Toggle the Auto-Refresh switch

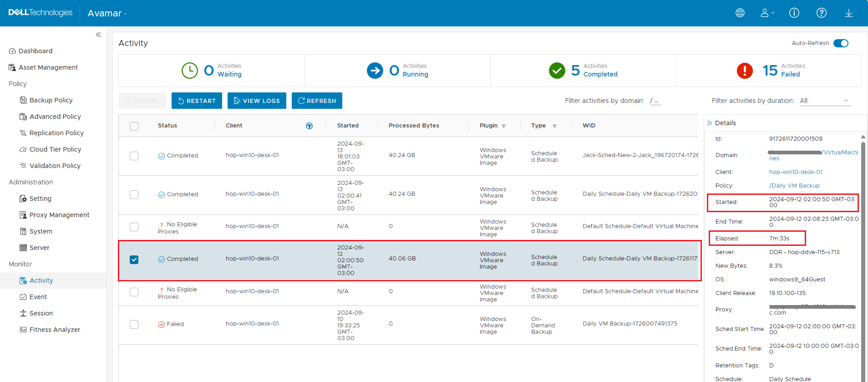(841, 43)
